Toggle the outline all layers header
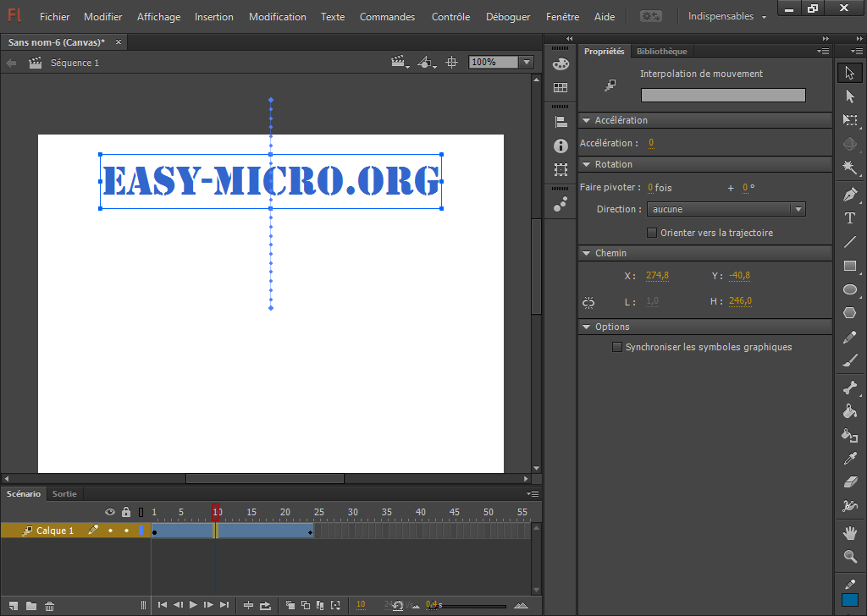The height and width of the screenshot is (616, 867). tap(141, 512)
